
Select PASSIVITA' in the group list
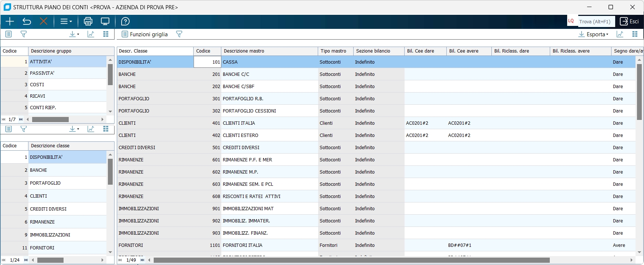(42, 73)
